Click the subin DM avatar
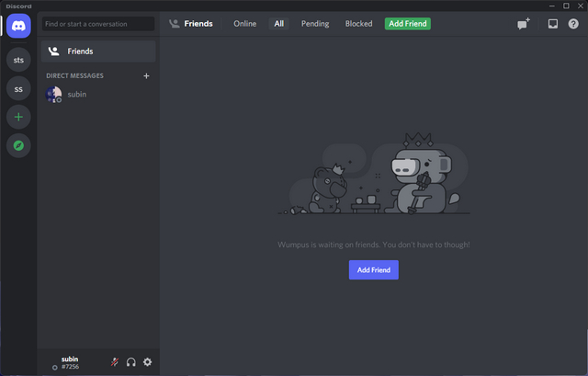The width and height of the screenshot is (588, 376). point(53,94)
